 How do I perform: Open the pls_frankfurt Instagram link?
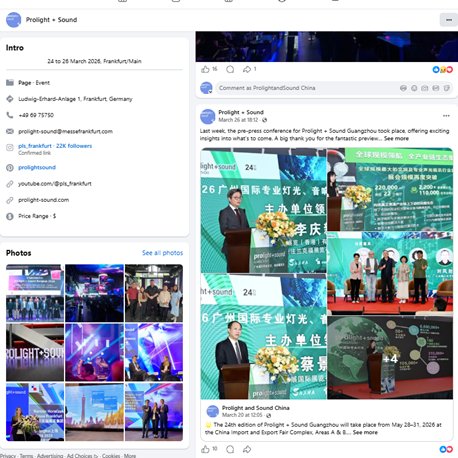(55, 146)
